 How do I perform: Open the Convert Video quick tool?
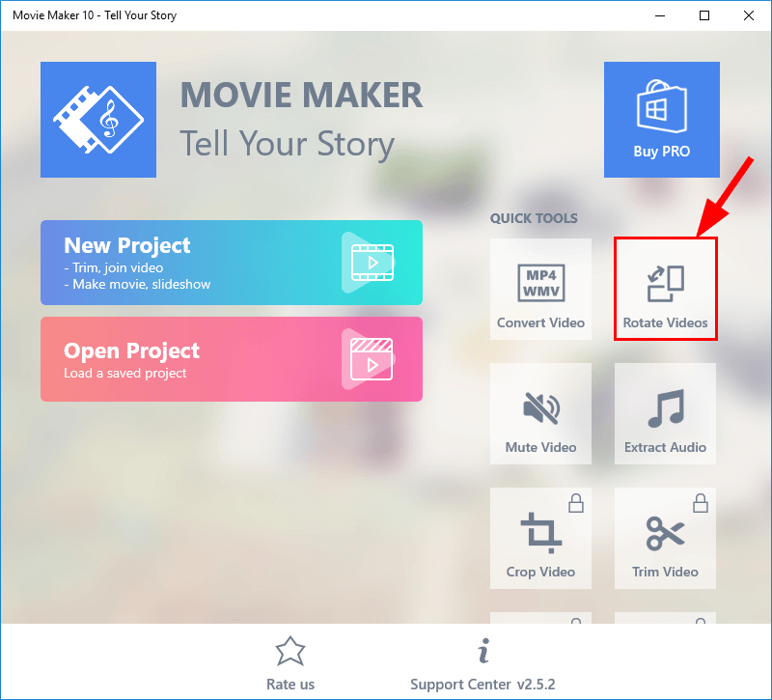coord(540,289)
